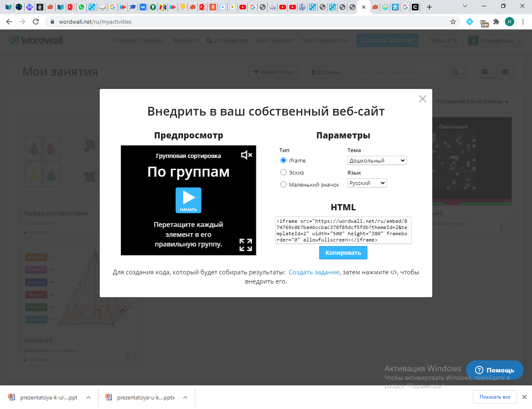Choose the Эскиз embed type
Screen dimensions: 532x409
pyautogui.click(x=283, y=172)
